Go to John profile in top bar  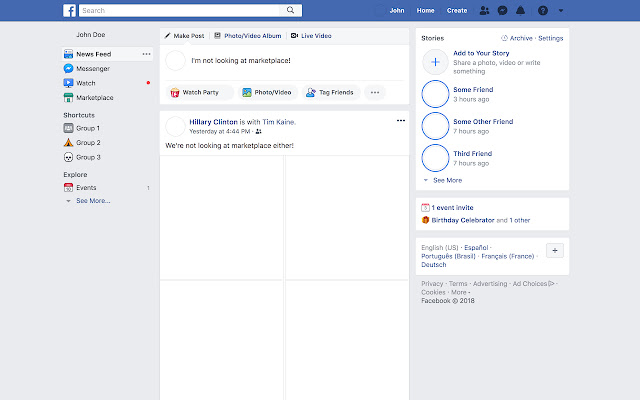tap(397, 11)
